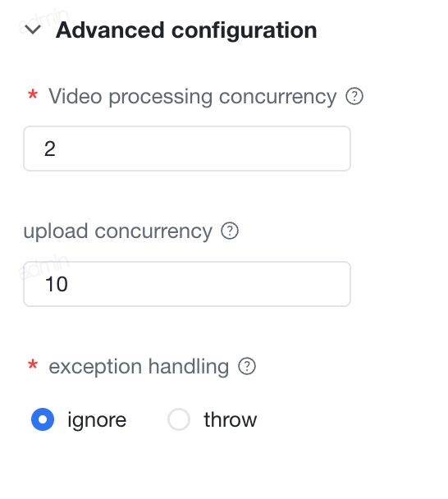
Task: Click the 'exception handling' field label
Action: (x=139, y=367)
